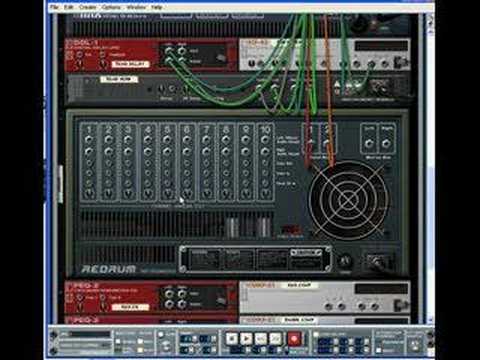This screenshot has width=480, height=360.
Task: Click Redrum channel 6 left audio output jack
Action: click(x=187, y=140)
